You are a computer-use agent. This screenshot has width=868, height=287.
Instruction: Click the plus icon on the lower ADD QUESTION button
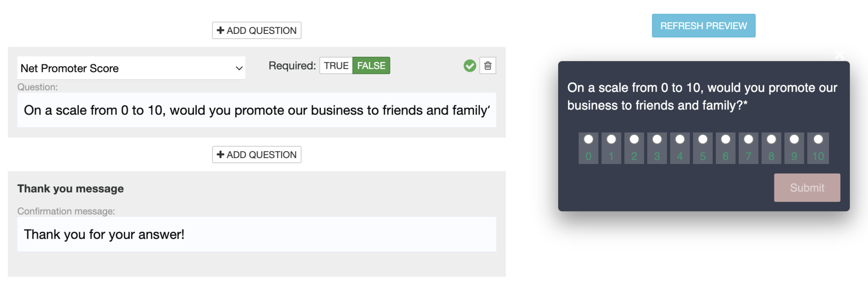coord(221,154)
